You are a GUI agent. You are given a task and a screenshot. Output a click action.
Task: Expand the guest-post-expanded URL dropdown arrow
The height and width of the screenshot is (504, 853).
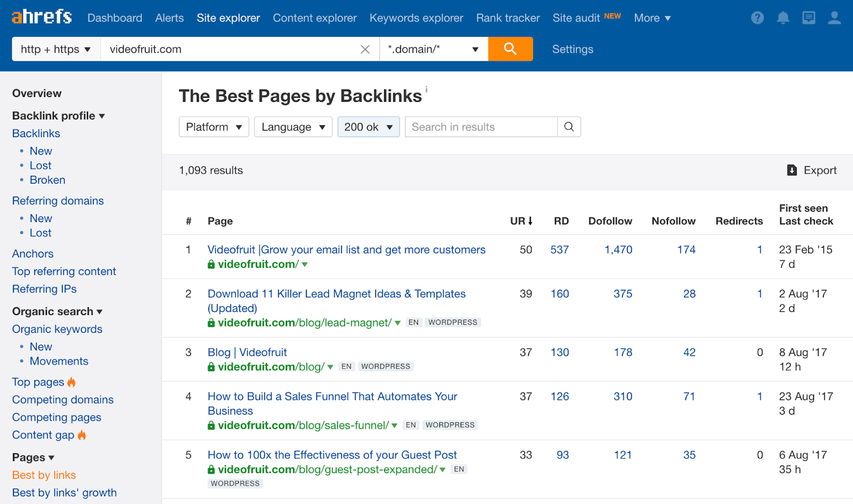click(x=442, y=470)
